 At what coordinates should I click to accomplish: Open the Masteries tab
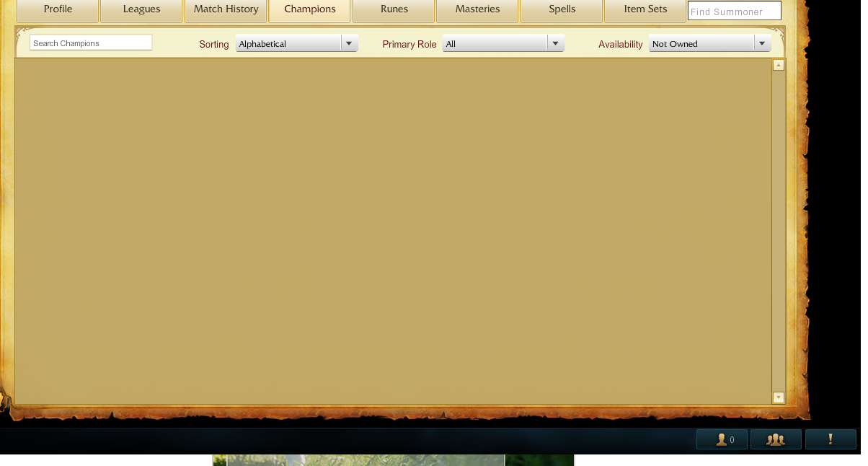[477, 10]
